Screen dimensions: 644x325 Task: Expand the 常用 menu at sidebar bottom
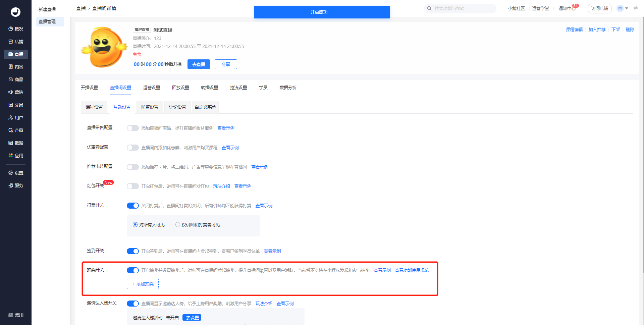pyautogui.click(x=16, y=315)
